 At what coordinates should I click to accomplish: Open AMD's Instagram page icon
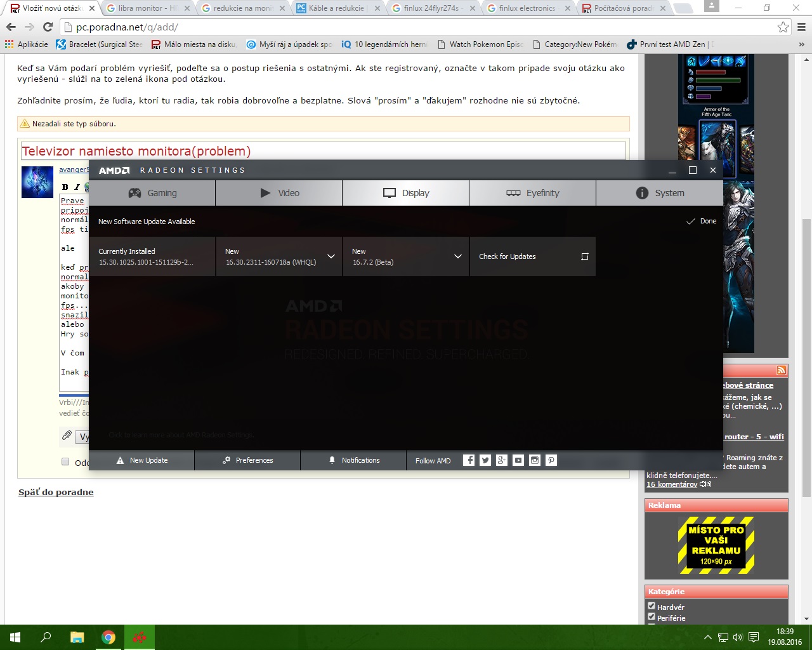tap(535, 460)
